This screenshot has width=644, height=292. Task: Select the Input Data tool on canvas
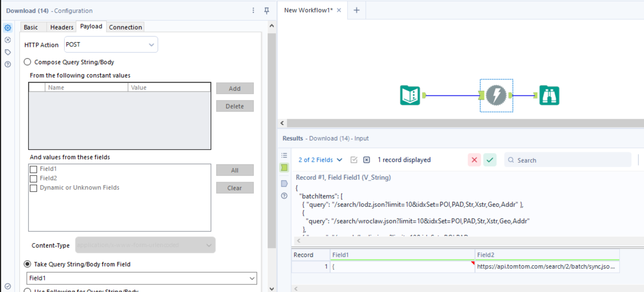pyautogui.click(x=410, y=95)
